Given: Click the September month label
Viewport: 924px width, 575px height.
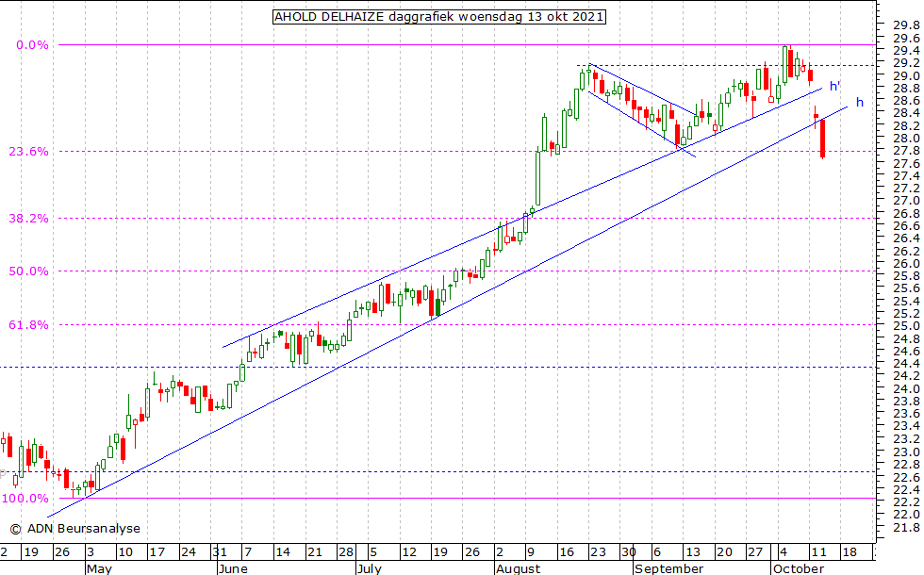Looking at the screenshot, I should pyautogui.click(x=668, y=568).
